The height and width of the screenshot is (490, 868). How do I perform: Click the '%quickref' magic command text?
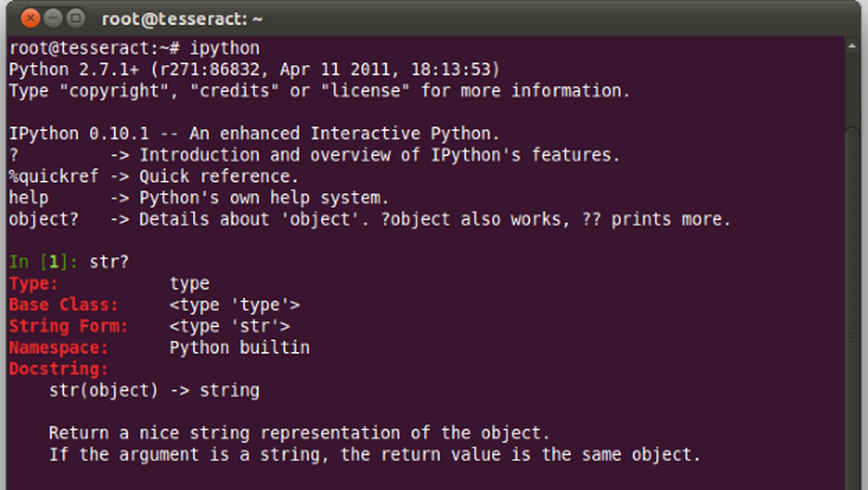pos(54,176)
